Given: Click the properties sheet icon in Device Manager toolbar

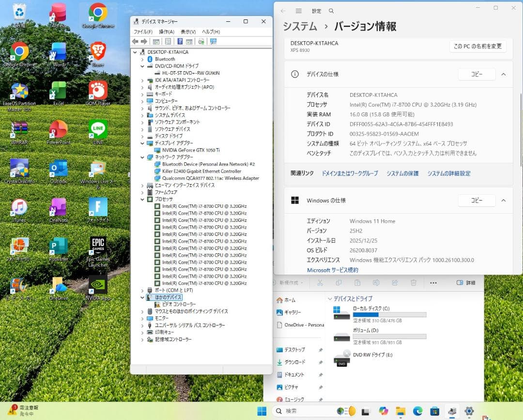Looking at the screenshot, I should coord(168,41).
